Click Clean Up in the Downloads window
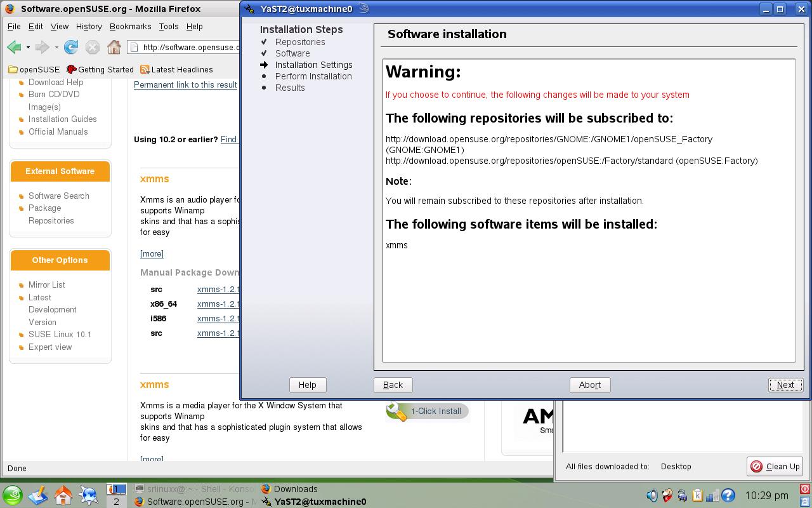 coord(775,466)
